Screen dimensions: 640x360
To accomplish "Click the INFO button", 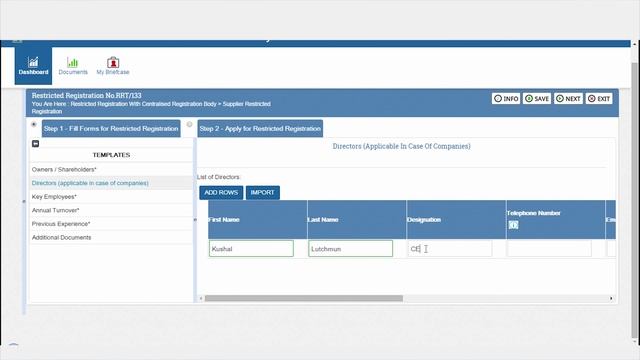I will click(506, 98).
